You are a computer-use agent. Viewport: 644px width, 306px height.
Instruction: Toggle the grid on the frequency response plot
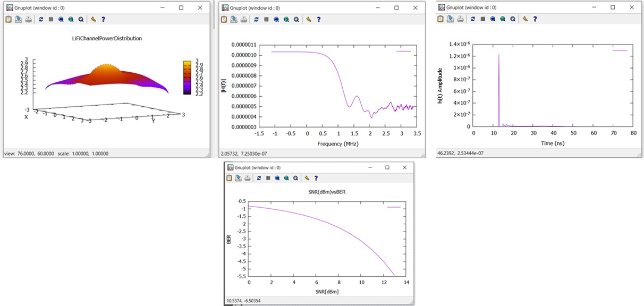click(266, 19)
